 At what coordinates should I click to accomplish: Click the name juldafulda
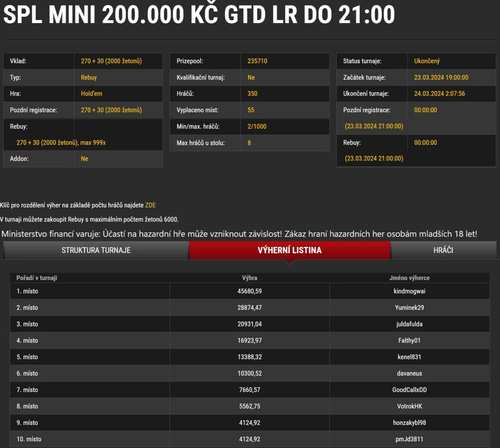click(x=409, y=324)
